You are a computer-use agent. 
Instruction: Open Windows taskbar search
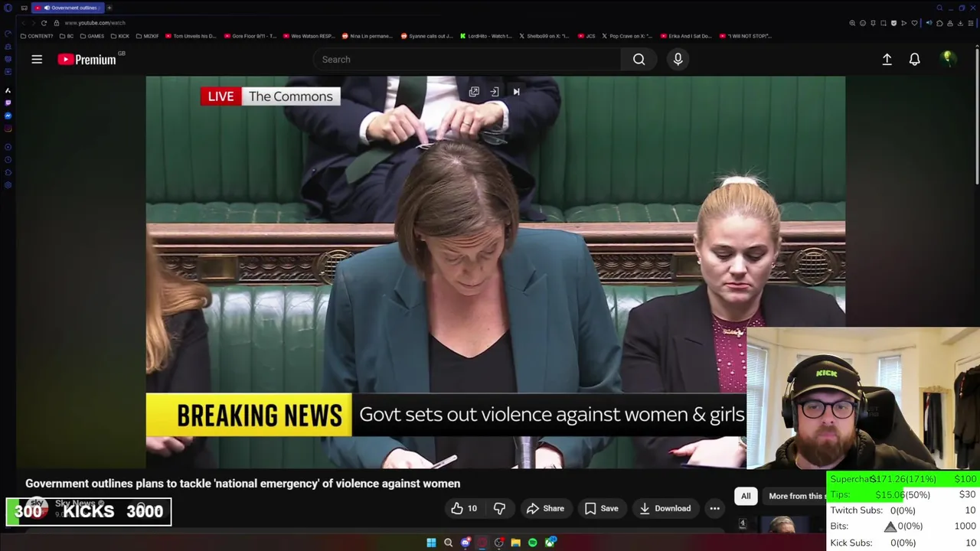click(x=448, y=543)
